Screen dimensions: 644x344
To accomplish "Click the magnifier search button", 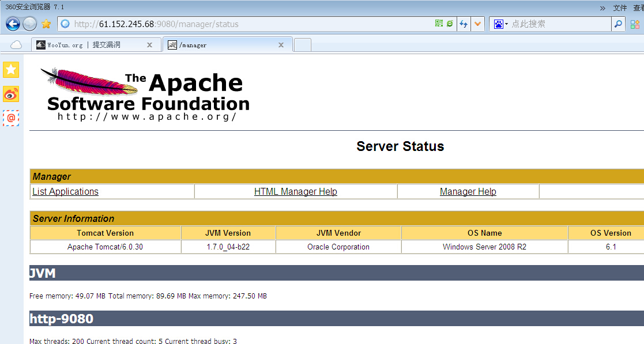I will point(618,24).
